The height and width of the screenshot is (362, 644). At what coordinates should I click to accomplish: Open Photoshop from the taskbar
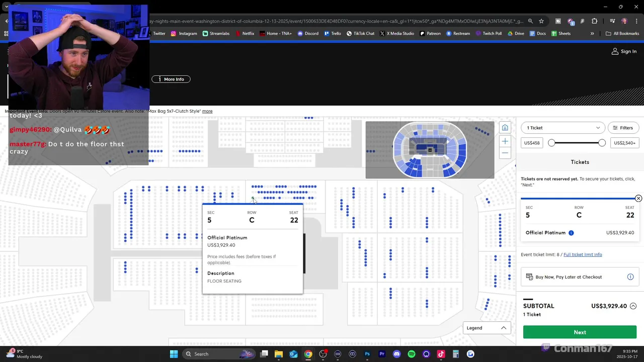click(x=367, y=354)
